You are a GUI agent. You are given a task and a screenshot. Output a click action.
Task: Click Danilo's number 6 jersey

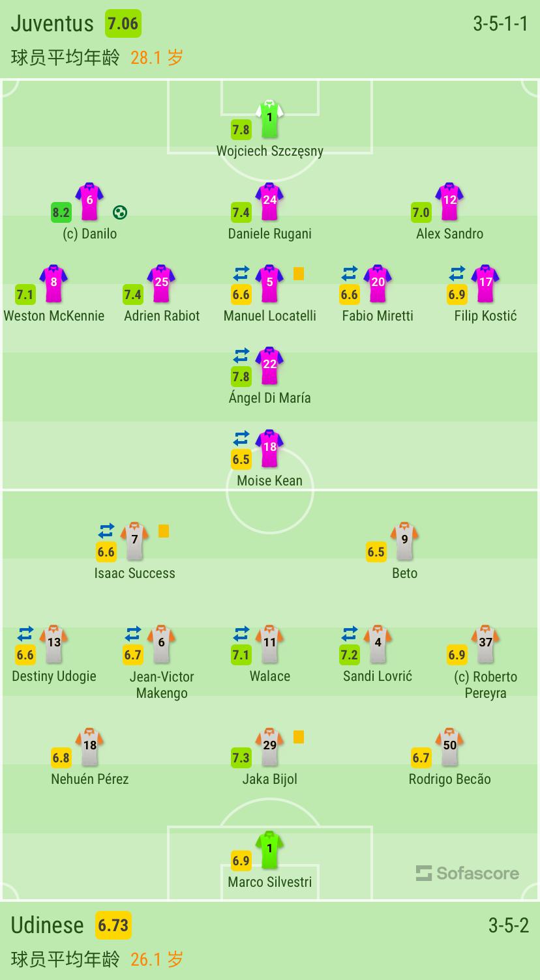point(89,202)
